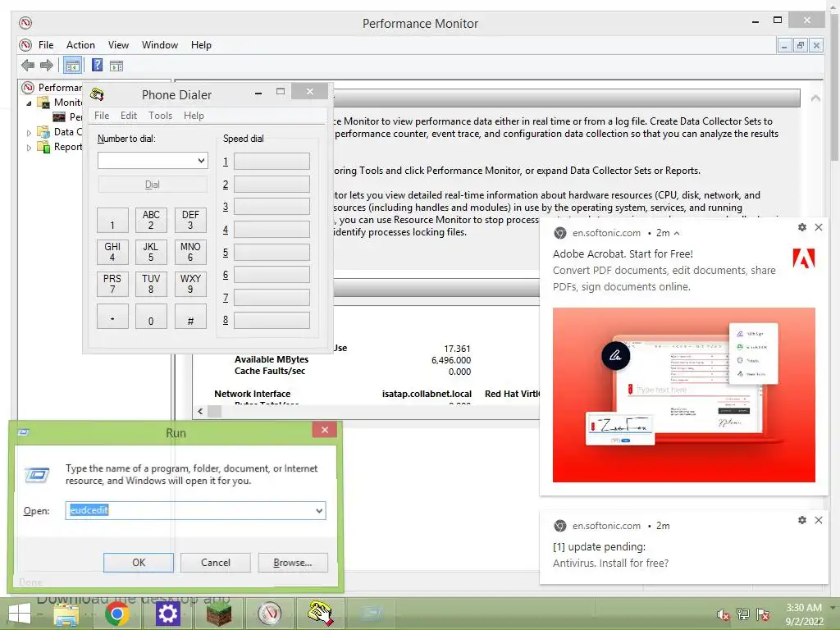Click Cancel in the Run dialog
The image size is (840, 630).
(x=216, y=563)
